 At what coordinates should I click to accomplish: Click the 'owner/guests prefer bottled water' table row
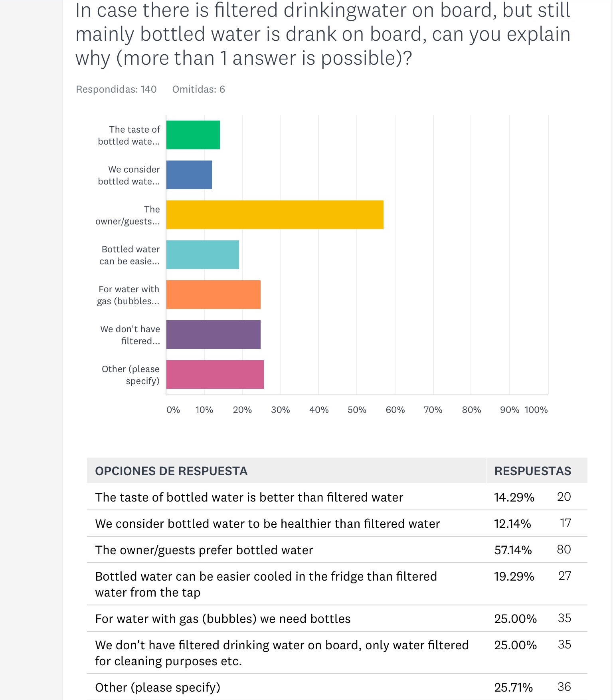pos(204,550)
